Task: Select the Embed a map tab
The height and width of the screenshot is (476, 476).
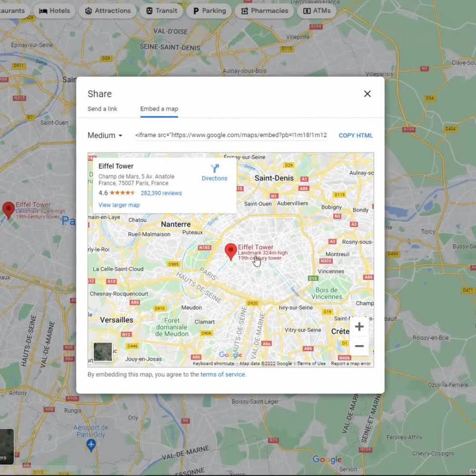Action: (x=159, y=109)
